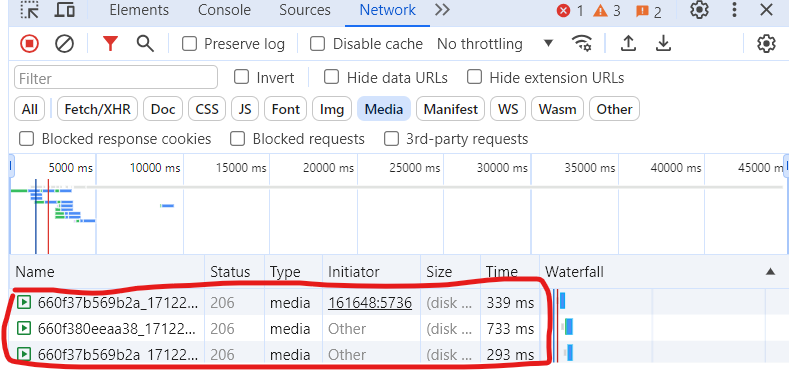
Task: Filter by Font requests
Action: (285, 109)
